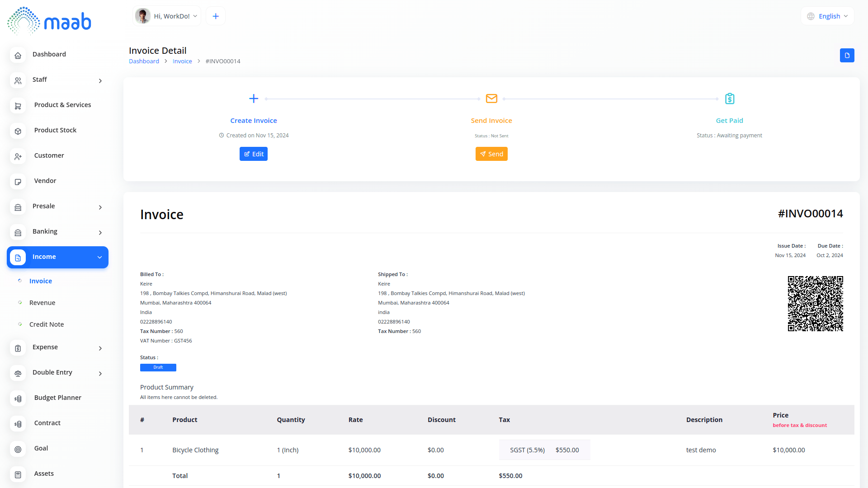This screenshot has height=488, width=868.
Task: Open the Hi, WorkDo! profile dropdown
Action: pos(167,16)
